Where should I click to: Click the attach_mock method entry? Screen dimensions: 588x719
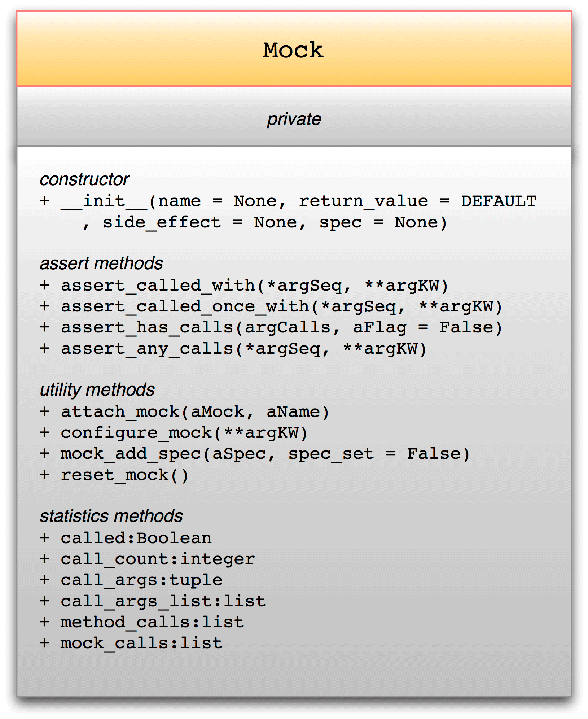click(185, 412)
